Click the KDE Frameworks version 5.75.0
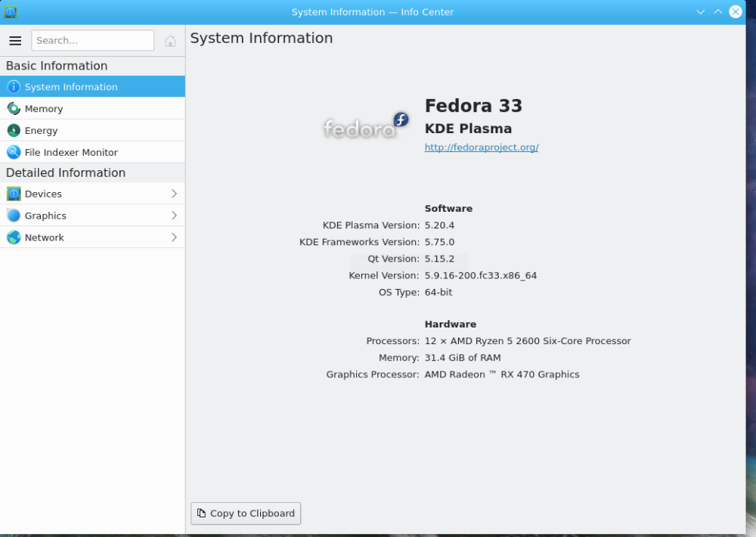The height and width of the screenshot is (537, 756). point(439,242)
